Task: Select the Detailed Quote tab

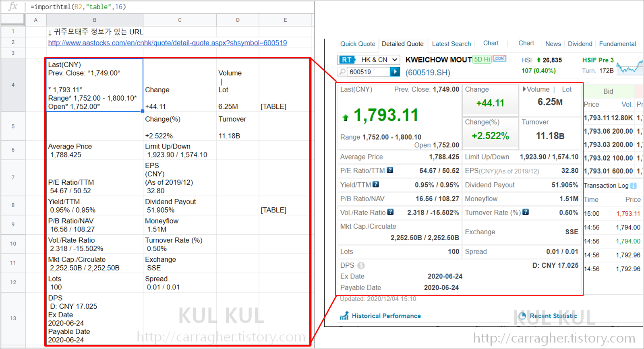Action: click(403, 44)
